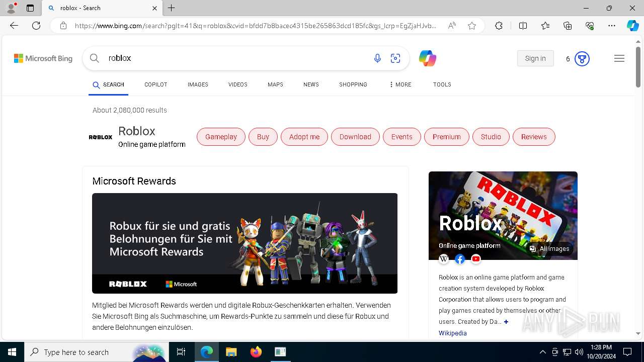Click the taskbar search box
The image size is (644, 362).
tap(96, 352)
